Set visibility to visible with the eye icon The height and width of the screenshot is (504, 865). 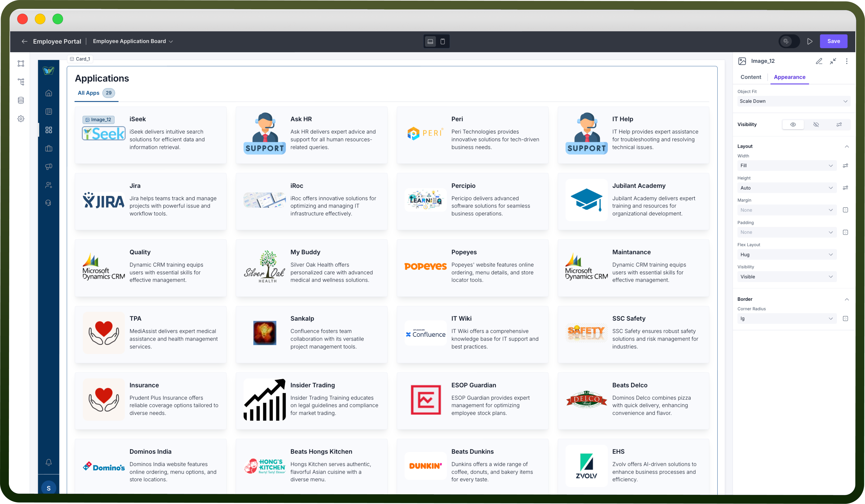click(x=793, y=125)
